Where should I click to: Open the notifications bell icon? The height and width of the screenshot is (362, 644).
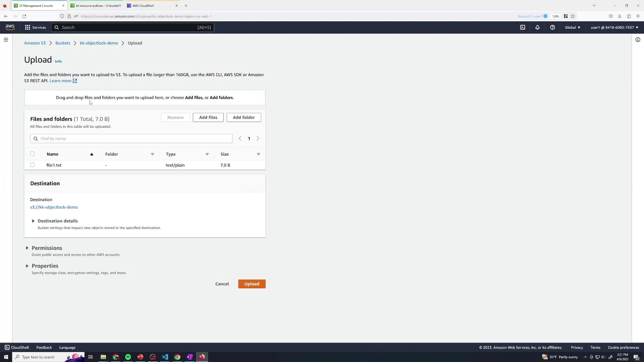[537, 27]
